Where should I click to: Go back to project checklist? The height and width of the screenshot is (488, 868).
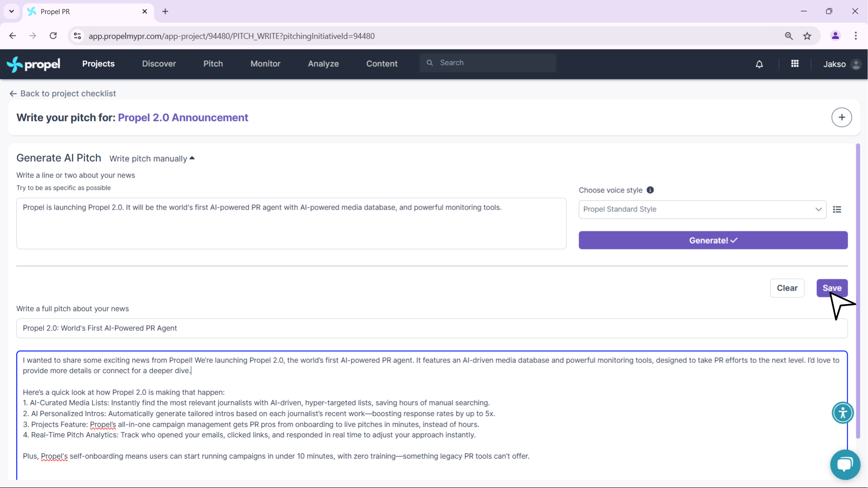coord(63,94)
